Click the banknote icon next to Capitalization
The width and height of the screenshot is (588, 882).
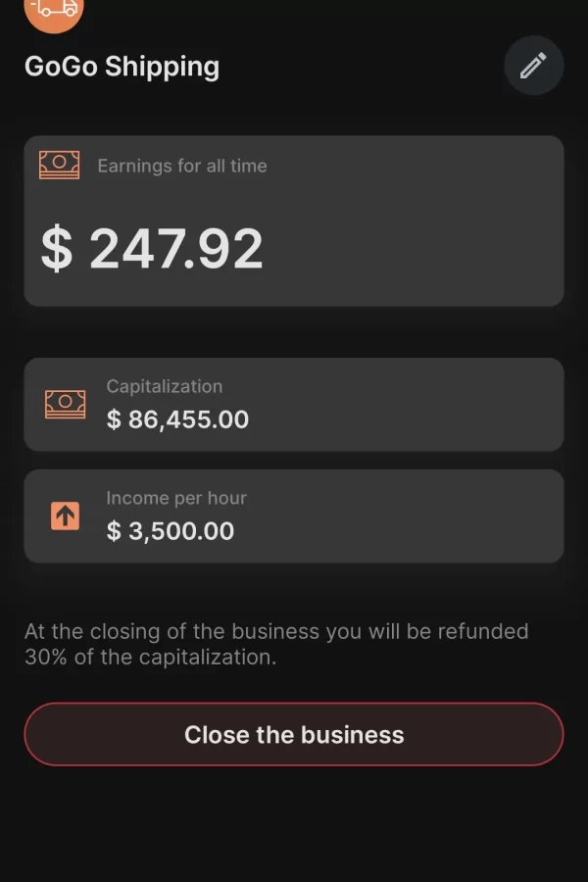(65, 404)
